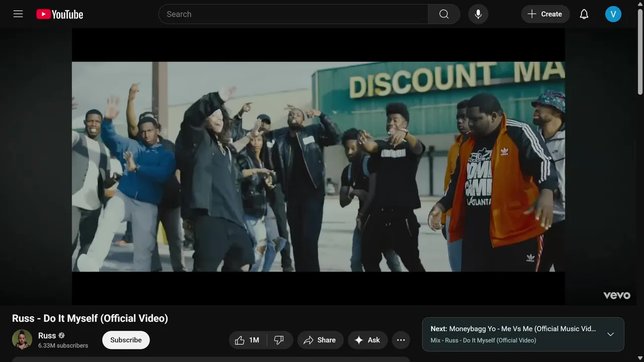The height and width of the screenshot is (362, 644).
Task: Dislike the video with thumbs down
Action: pos(280,340)
